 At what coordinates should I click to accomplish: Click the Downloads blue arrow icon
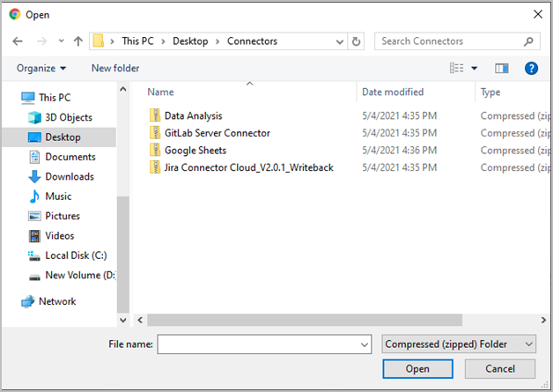(x=34, y=177)
